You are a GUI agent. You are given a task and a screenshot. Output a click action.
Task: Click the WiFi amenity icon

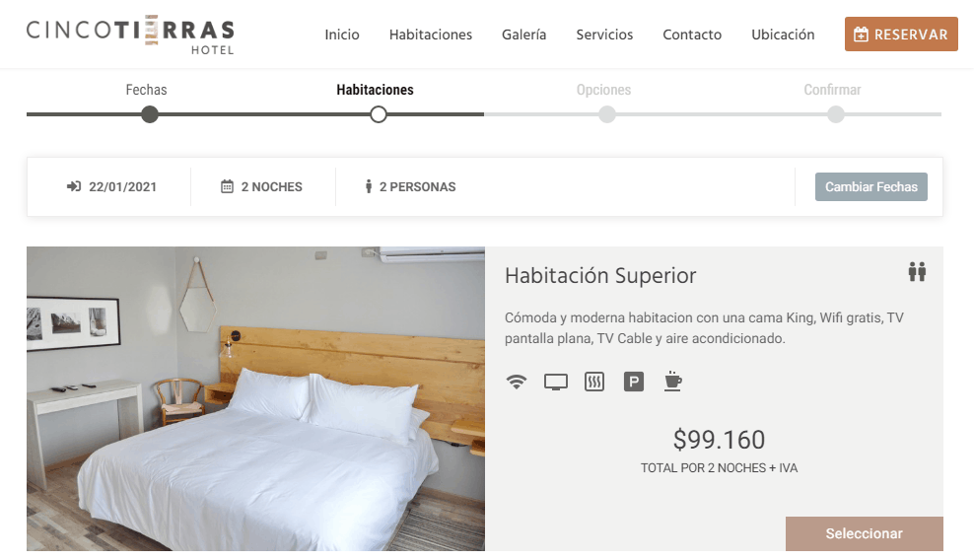517,382
